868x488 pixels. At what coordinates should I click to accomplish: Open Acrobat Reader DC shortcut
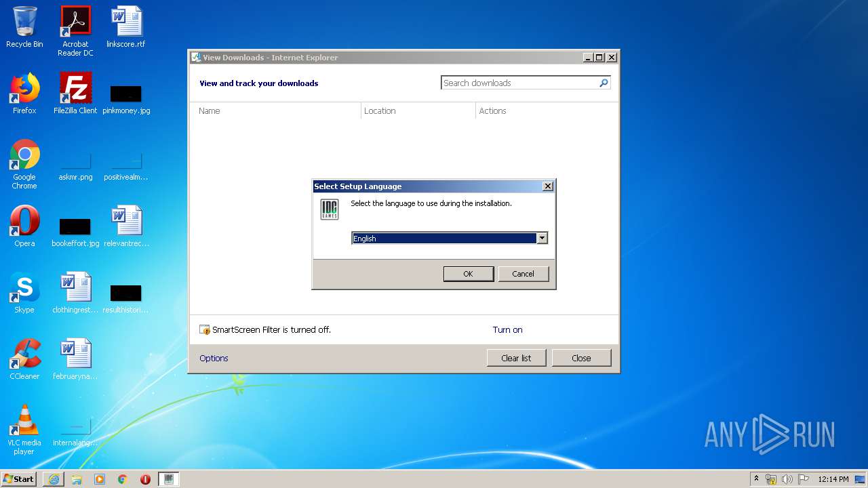pyautogui.click(x=75, y=31)
